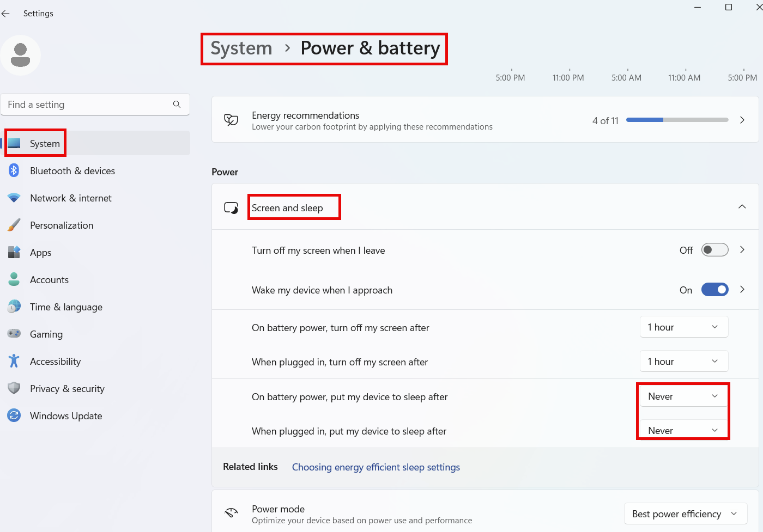Image resolution: width=763 pixels, height=532 pixels.
Task: Open Privacy & security settings
Action: [x=95, y=388]
